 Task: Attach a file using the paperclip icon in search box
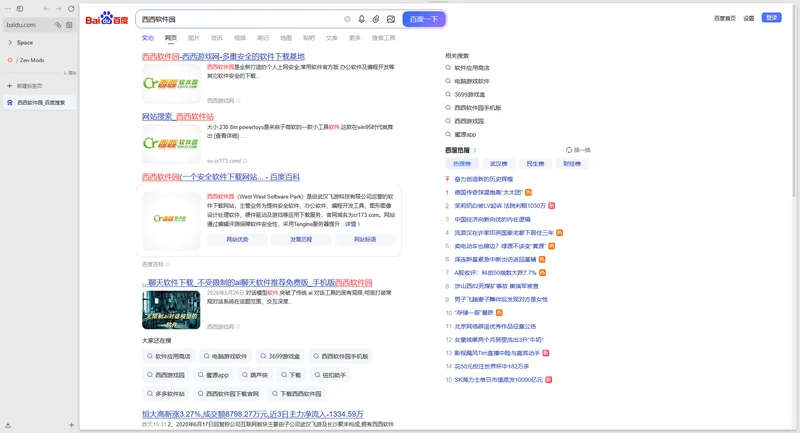pyautogui.click(x=376, y=19)
